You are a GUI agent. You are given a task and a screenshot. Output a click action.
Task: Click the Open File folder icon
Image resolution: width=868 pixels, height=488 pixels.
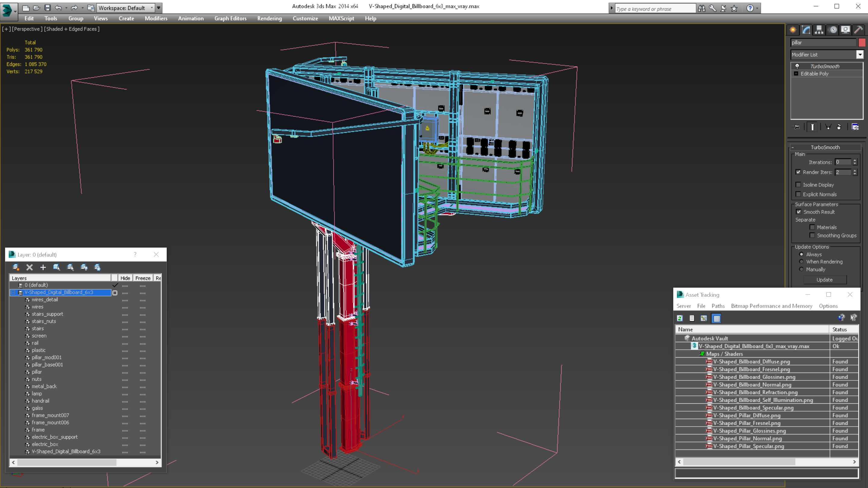pyautogui.click(x=37, y=8)
